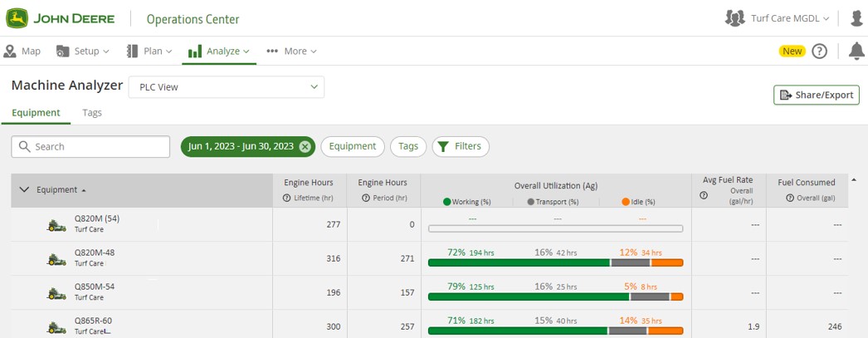Viewport: 868px width, 338px height.
Task: Remove the Jun 2023 date filter
Action: (x=305, y=147)
